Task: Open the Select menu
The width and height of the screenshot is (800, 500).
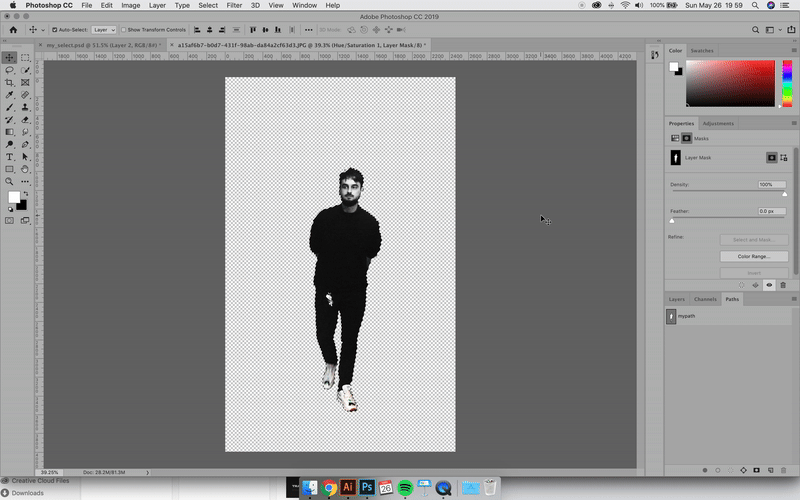Action: click(x=208, y=5)
